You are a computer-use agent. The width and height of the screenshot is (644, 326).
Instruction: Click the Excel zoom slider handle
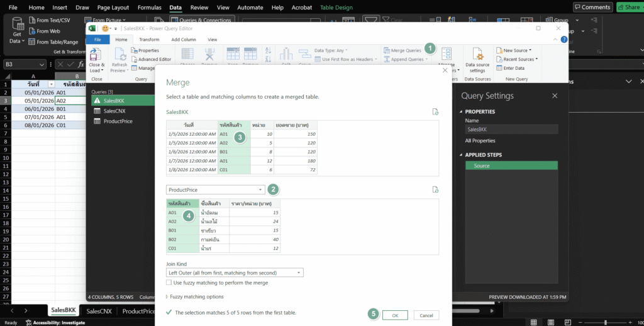pyautogui.click(x=606, y=322)
